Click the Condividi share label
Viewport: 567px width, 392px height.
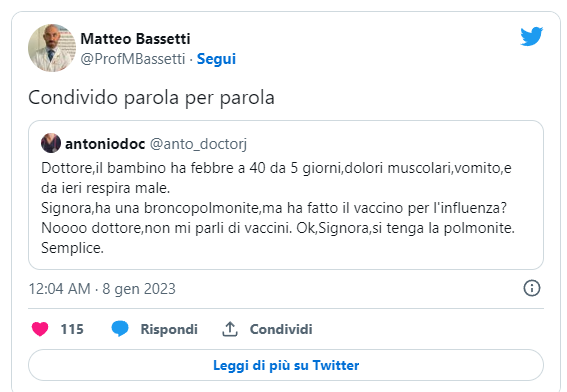coord(281,329)
